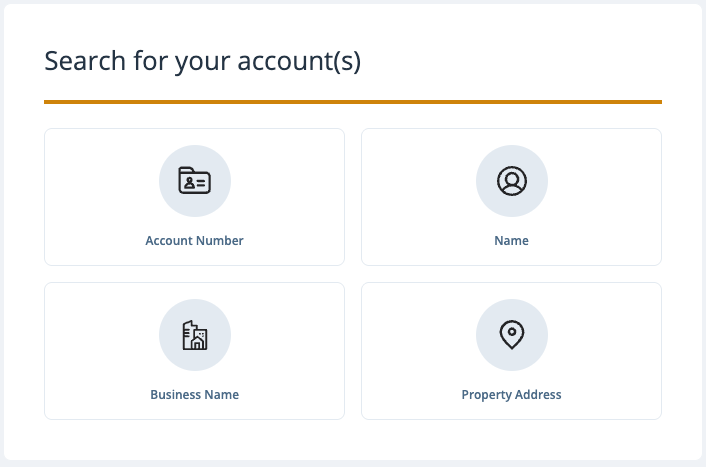Open search by Account Number label

[195, 240]
